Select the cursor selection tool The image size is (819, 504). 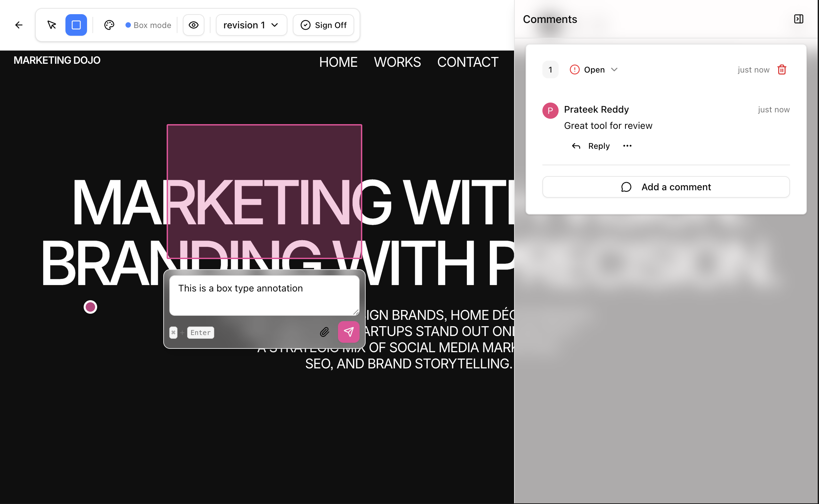coord(51,25)
